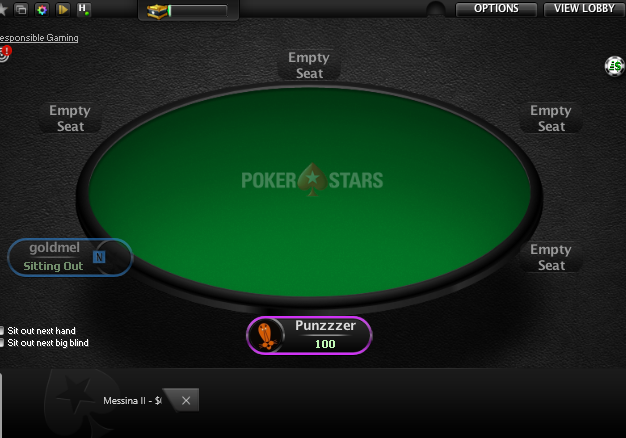Enable Sit out next hand checkbox
The height and width of the screenshot is (438, 626).
click(2, 331)
